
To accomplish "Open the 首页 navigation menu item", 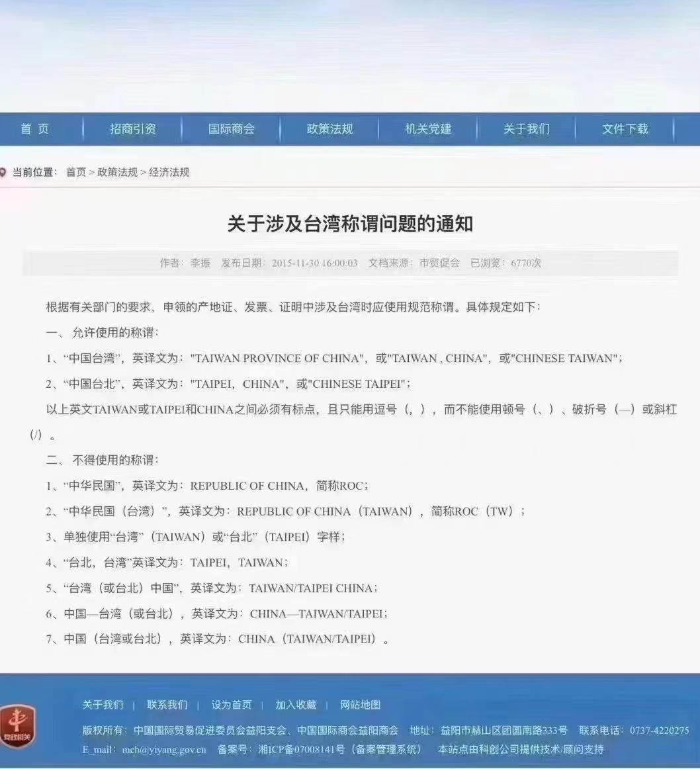I will (x=36, y=130).
